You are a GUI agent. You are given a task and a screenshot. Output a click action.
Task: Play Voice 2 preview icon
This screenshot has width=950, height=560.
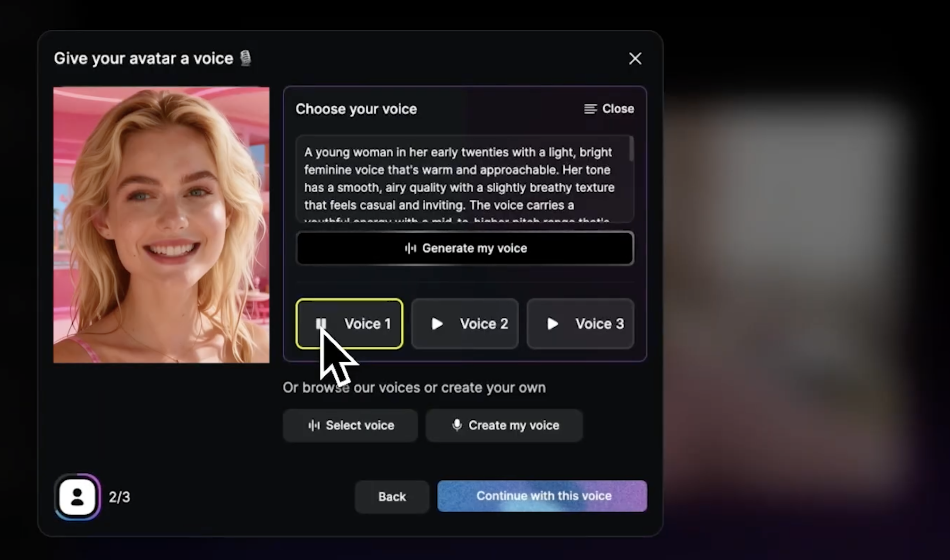[x=437, y=323]
